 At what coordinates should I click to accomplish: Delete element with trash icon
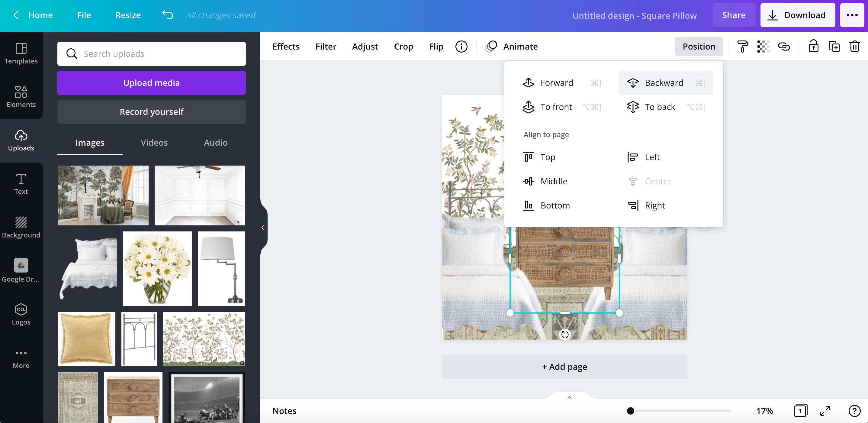coord(854,47)
